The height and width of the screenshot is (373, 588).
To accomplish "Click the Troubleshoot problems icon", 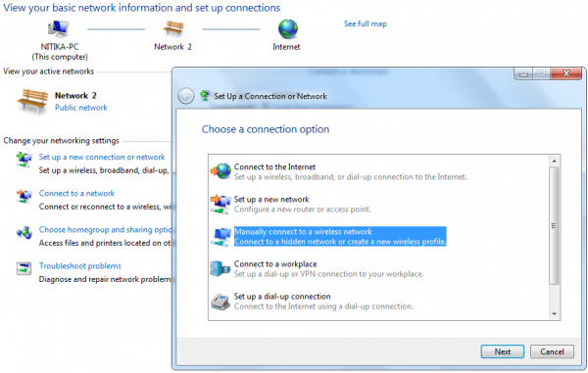I will pyautogui.click(x=24, y=268).
